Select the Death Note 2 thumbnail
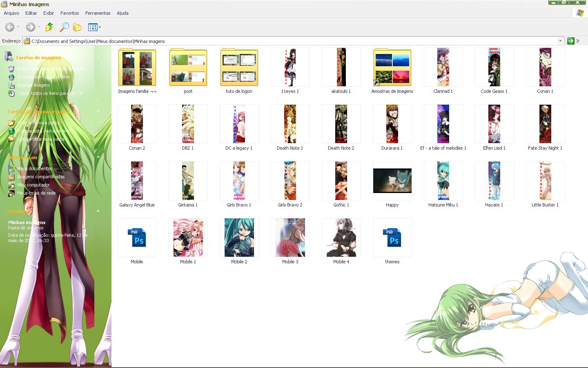This screenshot has height=368, width=588. pos(341,124)
